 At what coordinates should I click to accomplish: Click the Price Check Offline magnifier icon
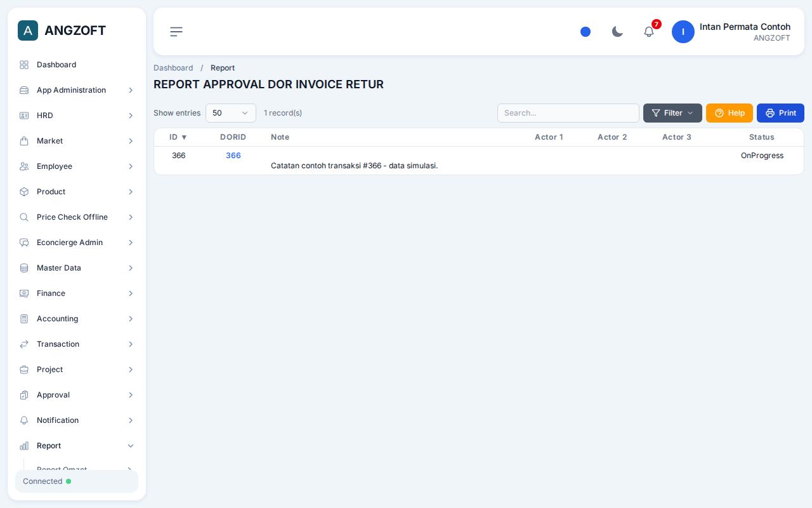pos(24,217)
